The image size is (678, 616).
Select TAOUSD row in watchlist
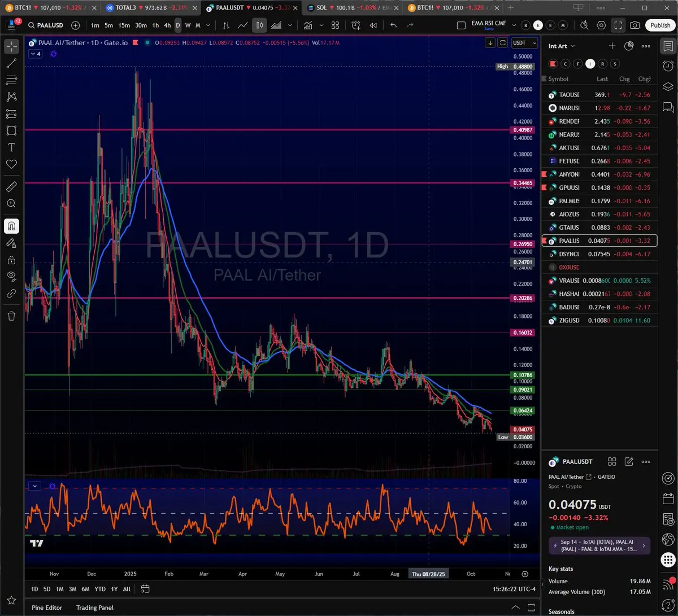(x=599, y=95)
